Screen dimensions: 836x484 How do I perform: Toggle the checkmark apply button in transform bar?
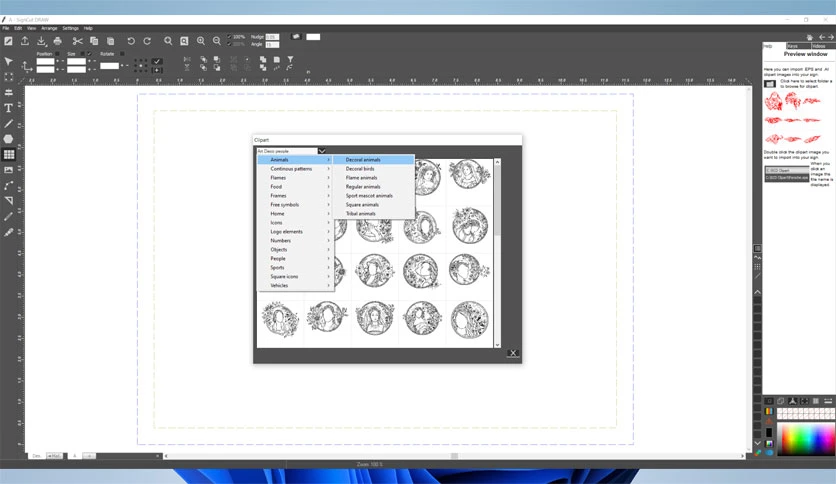click(x=157, y=61)
